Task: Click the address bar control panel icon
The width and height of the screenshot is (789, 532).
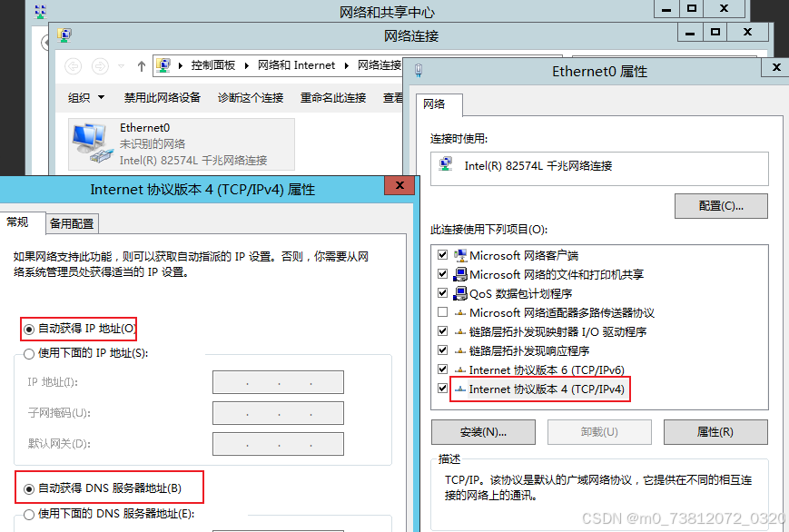Action: coord(163,65)
